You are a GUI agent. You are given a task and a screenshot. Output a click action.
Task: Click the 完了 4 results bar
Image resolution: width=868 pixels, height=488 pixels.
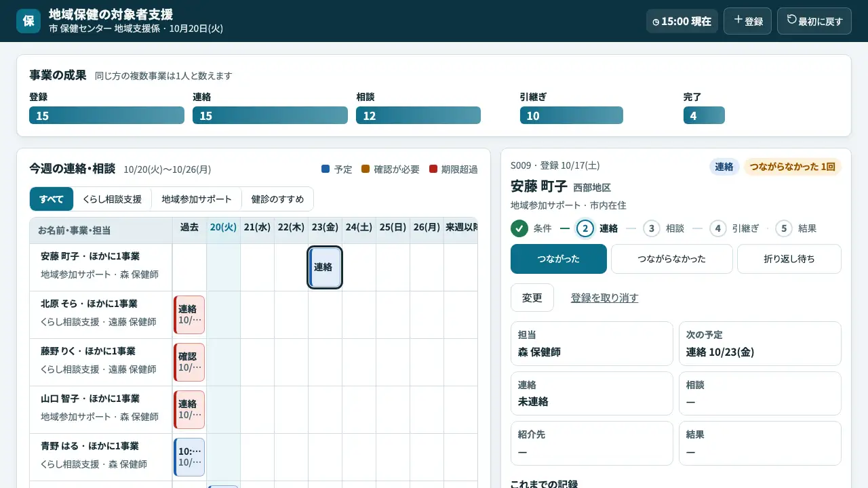click(704, 115)
